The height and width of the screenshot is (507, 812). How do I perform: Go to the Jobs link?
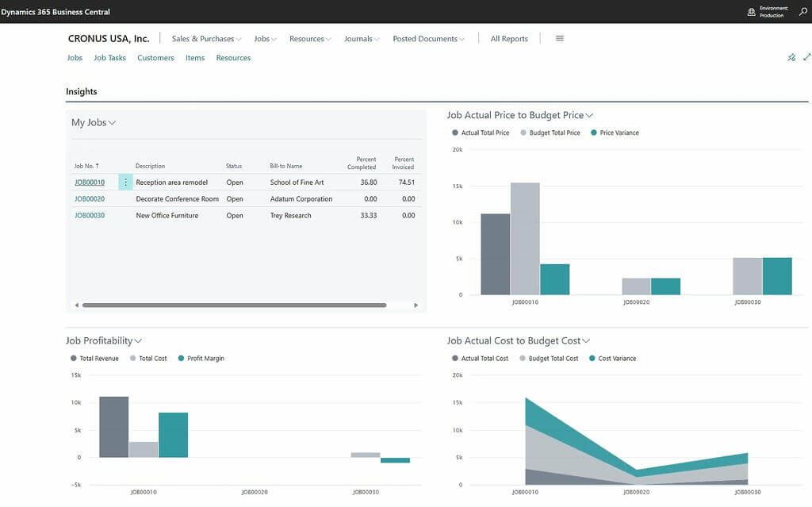pos(75,58)
